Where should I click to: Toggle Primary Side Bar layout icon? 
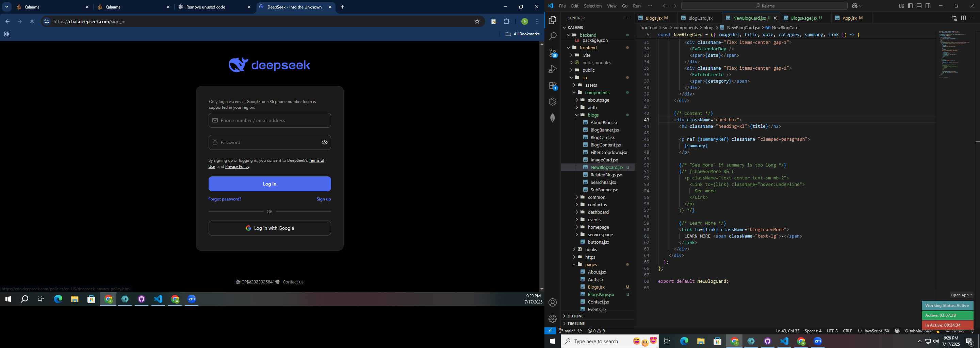[x=910, y=6]
